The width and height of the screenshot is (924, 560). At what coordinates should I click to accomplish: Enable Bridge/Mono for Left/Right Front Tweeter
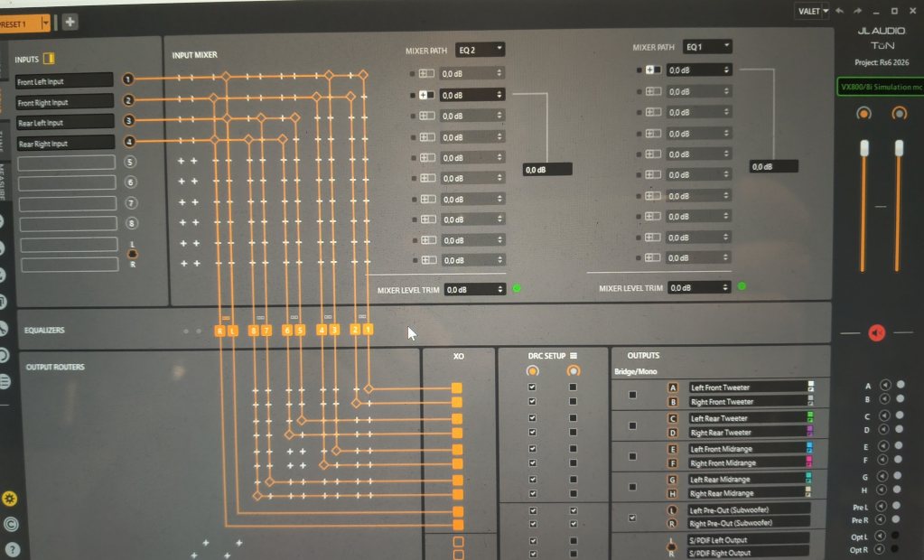coord(632,395)
